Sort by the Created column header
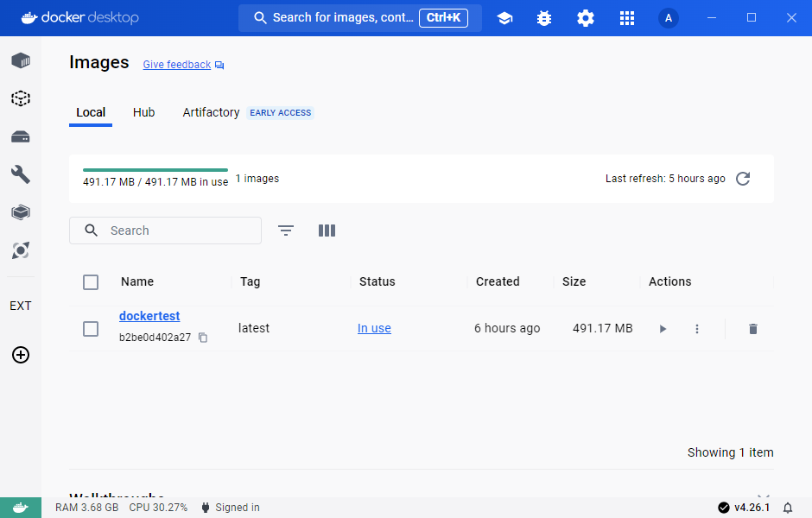812x518 pixels. click(x=498, y=281)
